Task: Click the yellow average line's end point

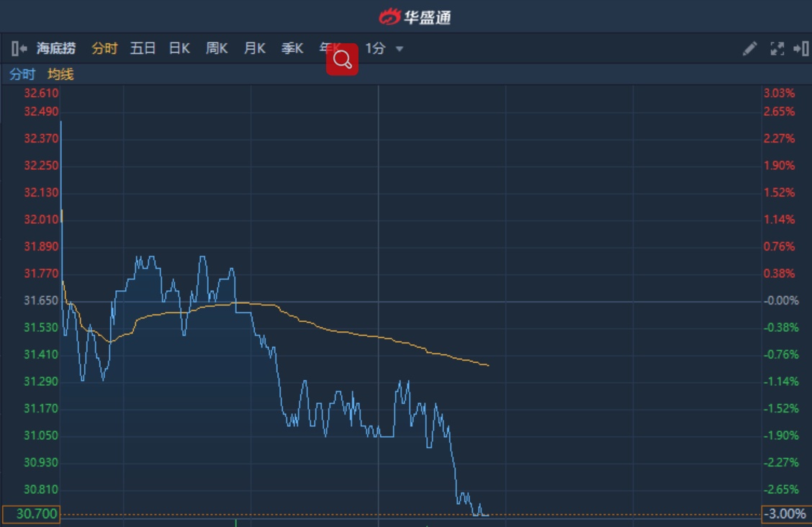Action: click(x=489, y=365)
